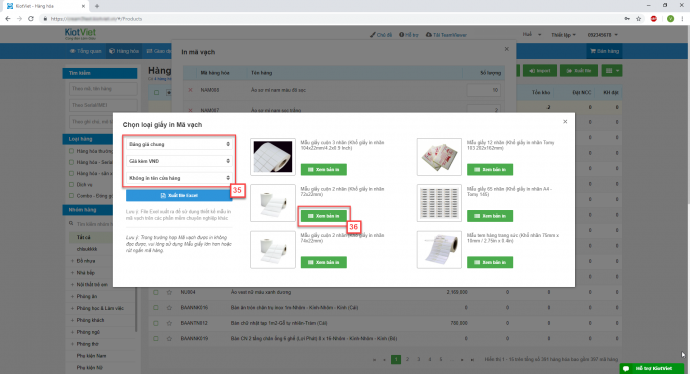The image size is (690, 374).
Task: Select the BAANTN012 row checkbox
Action: (156, 323)
